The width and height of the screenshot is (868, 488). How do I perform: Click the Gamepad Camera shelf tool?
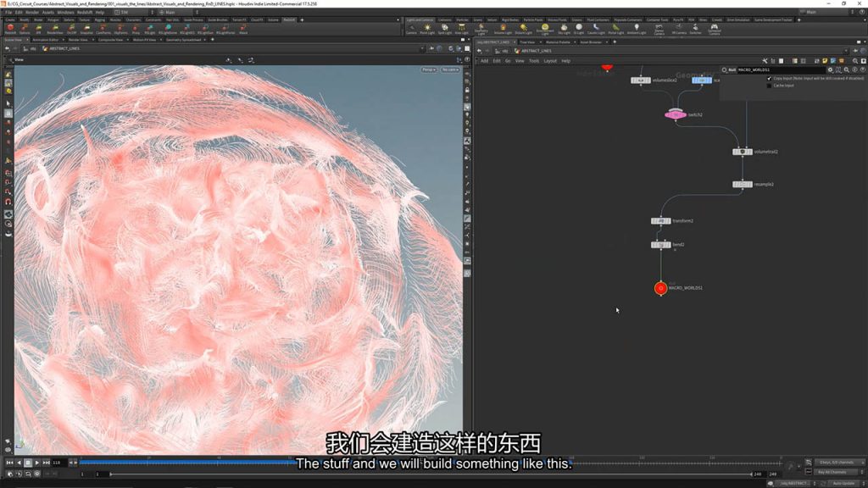(x=714, y=28)
